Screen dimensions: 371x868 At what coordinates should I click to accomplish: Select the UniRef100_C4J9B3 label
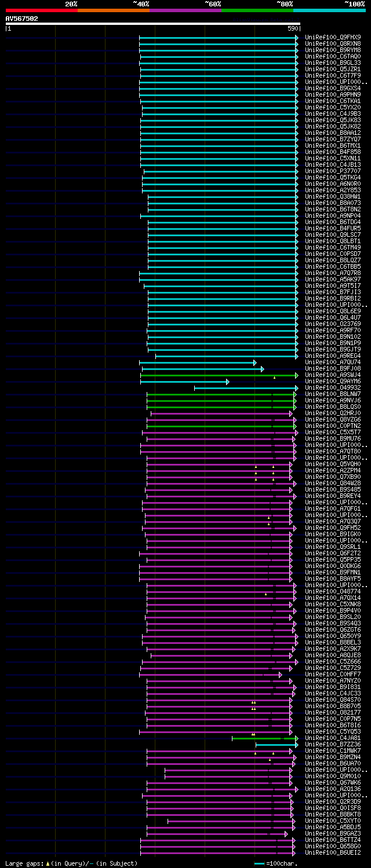click(x=333, y=113)
